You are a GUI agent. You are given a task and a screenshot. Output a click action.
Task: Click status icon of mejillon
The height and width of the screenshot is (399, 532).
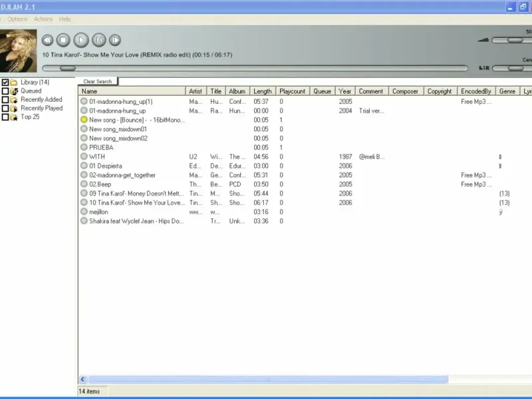click(x=84, y=211)
